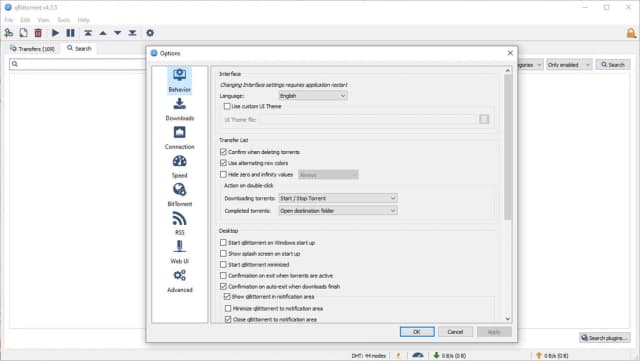
Task: Uncheck Use alternating row colors
Action: click(x=223, y=163)
